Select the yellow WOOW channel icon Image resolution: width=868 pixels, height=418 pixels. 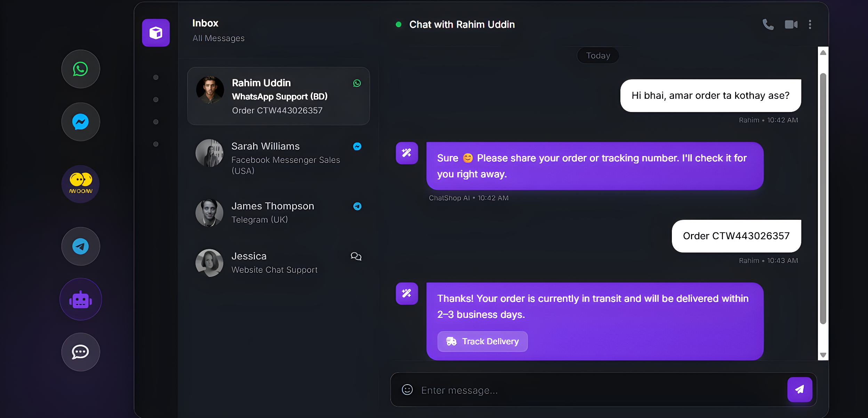coord(81,184)
